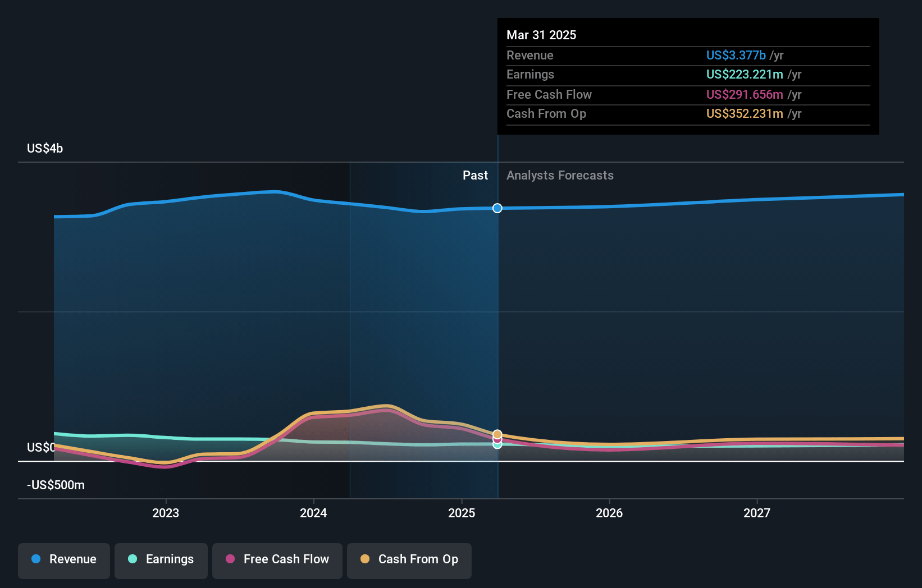This screenshot has height=588, width=922.
Task: Click the 2025 x-axis label
Action: pos(462,513)
